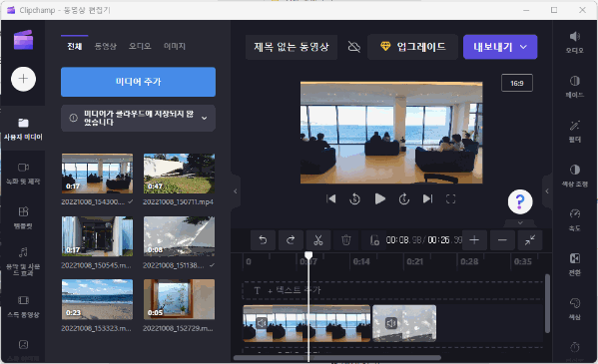Click the 텍스트 추가 track
Screen dimensions: 598x364
pos(392,291)
